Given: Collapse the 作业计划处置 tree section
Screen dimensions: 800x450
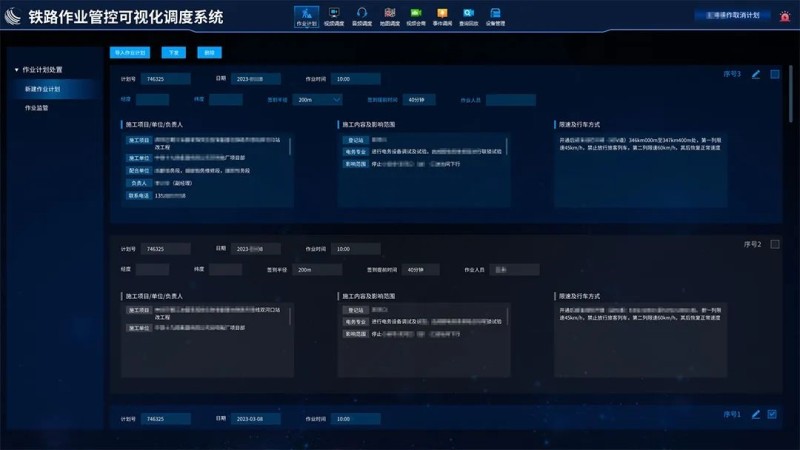Looking at the screenshot, I should (17, 70).
